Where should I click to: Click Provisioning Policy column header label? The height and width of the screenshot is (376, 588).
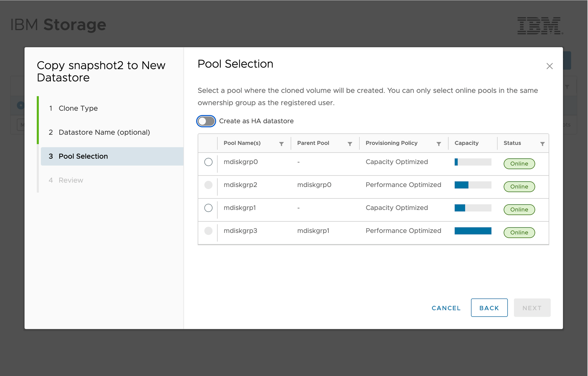392,143
